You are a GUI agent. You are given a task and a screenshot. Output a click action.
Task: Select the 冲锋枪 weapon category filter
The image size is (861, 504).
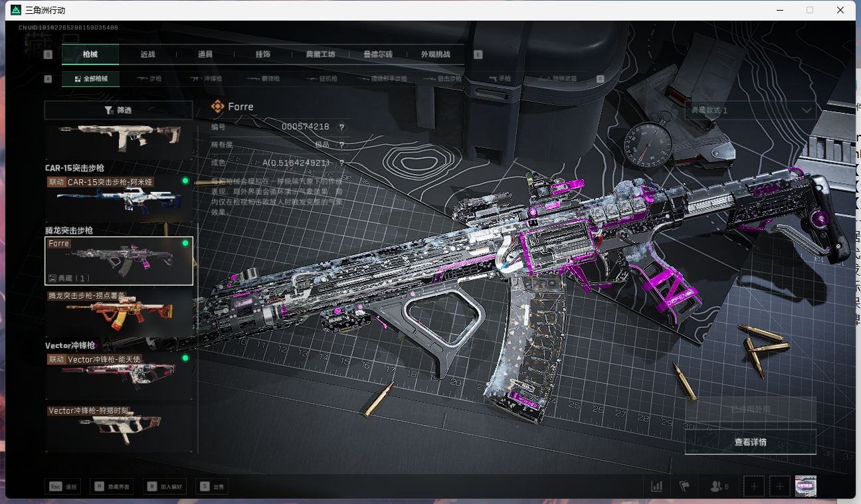click(206, 78)
